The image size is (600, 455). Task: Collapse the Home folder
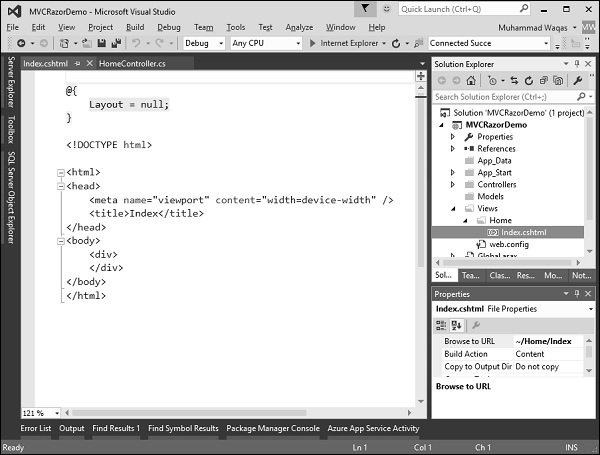coord(465,221)
